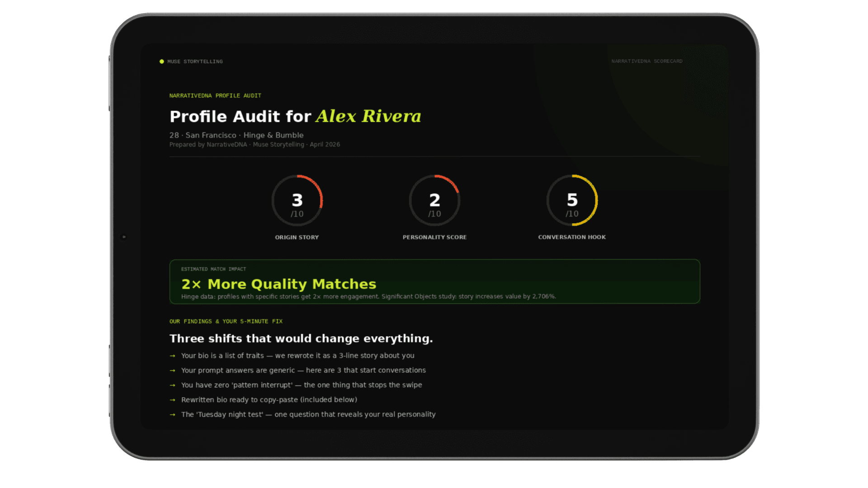This screenshot has width=868, height=488.
Task: Click the Muse Storytelling header label
Action: click(195, 61)
